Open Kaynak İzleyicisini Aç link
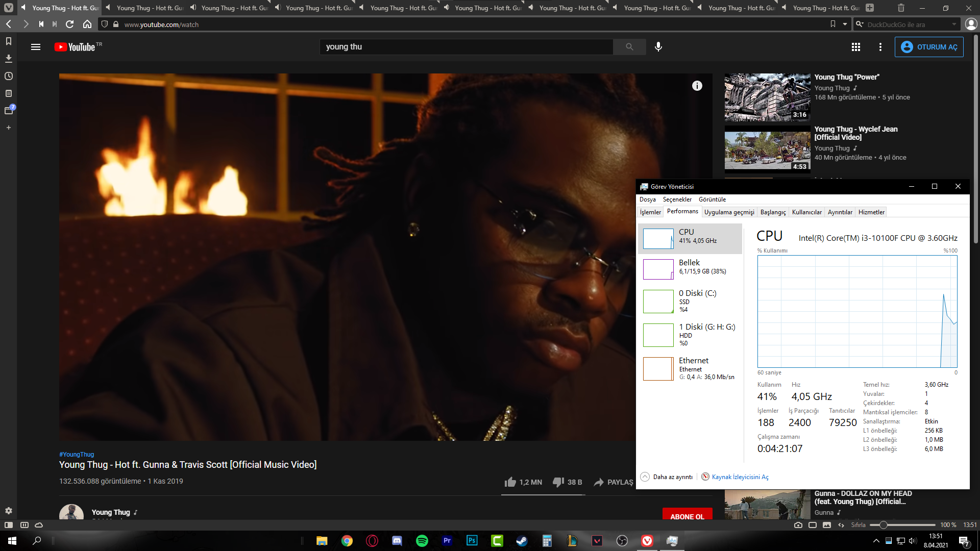 coord(740,477)
